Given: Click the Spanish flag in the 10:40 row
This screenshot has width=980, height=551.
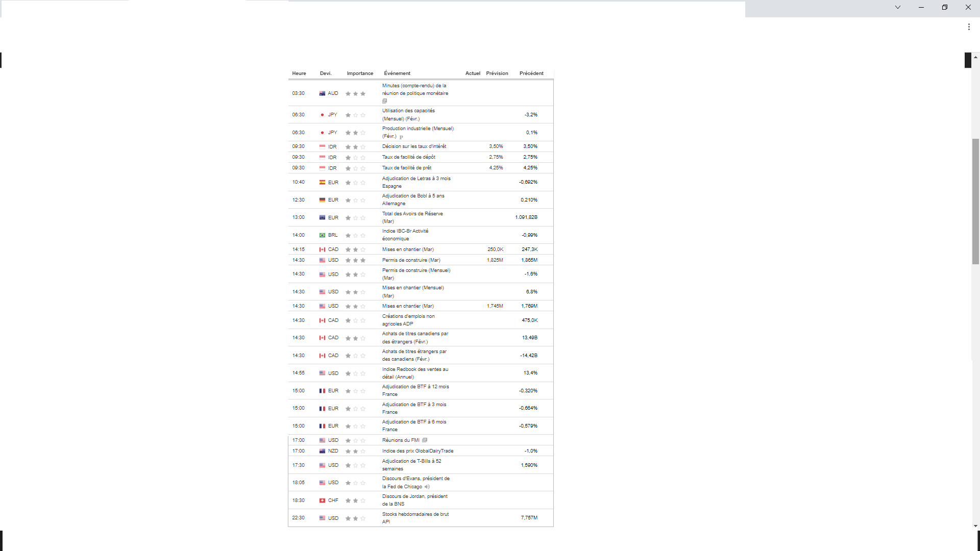Looking at the screenshot, I should click(322, 182).
